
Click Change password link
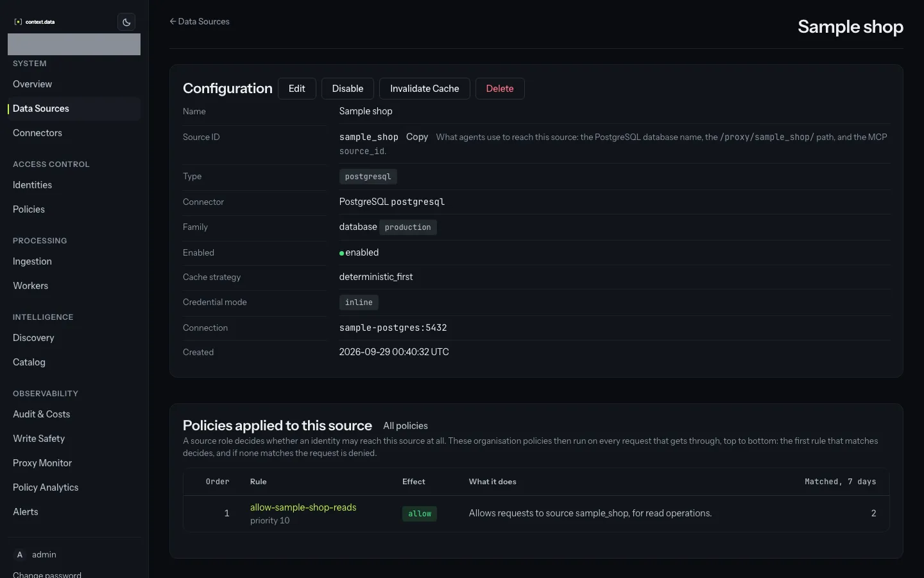47,574
